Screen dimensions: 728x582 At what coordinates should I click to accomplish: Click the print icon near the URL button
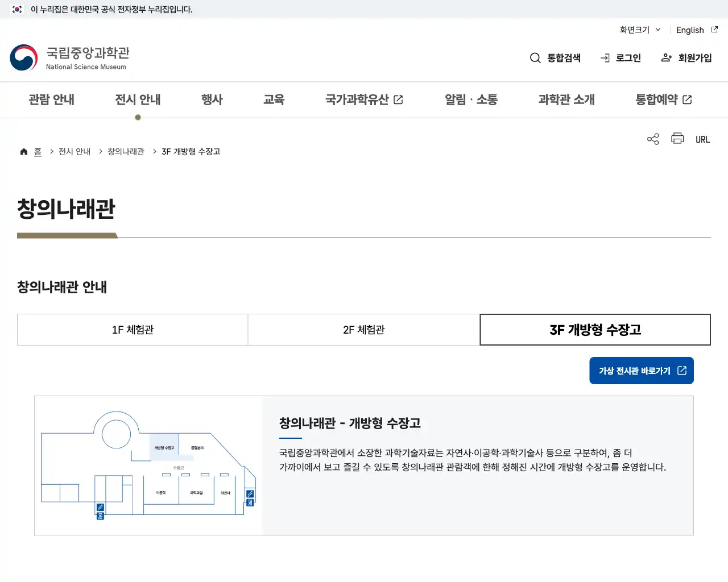(x=677, y=139)
